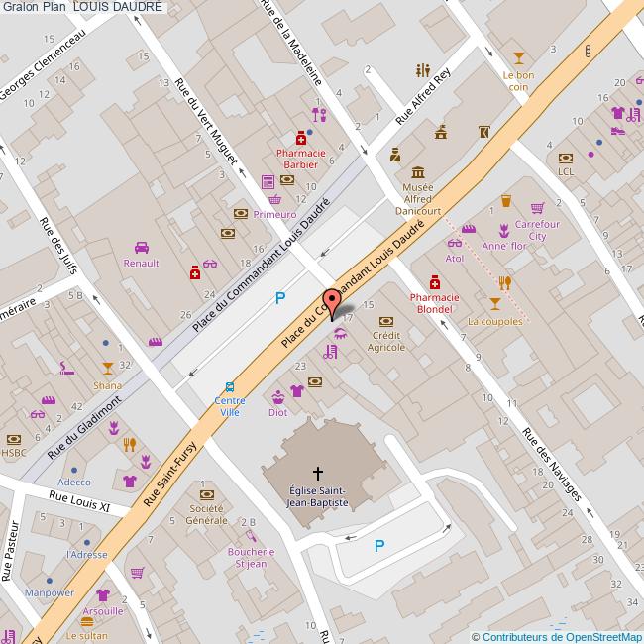Select the Crédit Agricole bank icon

click(385, 321)
